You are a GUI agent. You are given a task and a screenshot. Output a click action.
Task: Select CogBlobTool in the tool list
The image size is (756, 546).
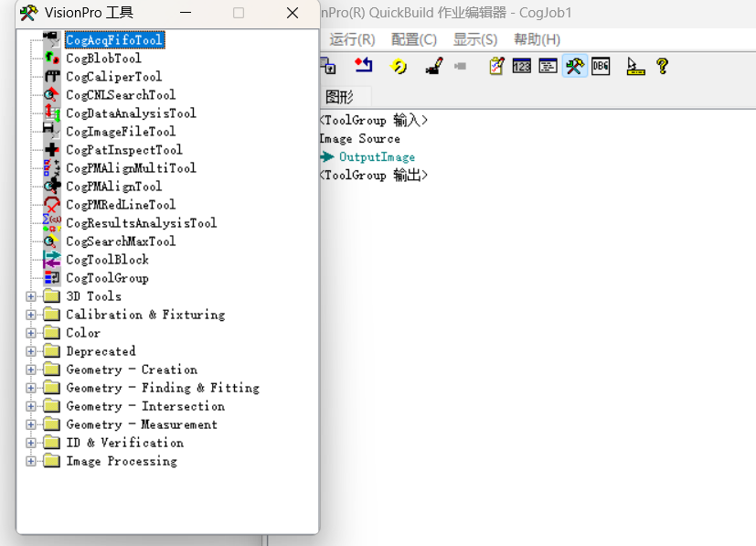(x=103, y=59)
